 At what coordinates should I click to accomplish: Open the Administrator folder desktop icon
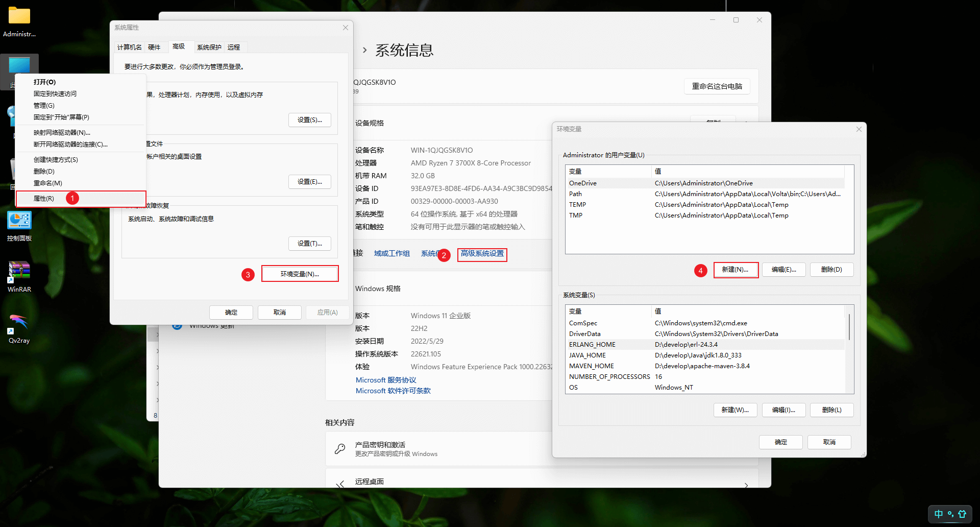click(19, 22)
